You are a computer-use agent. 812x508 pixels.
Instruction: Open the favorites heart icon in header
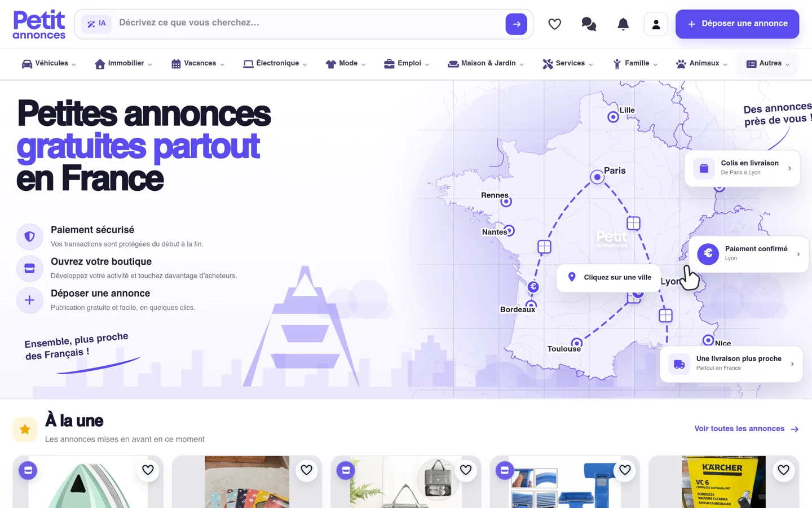click(555, 24)
